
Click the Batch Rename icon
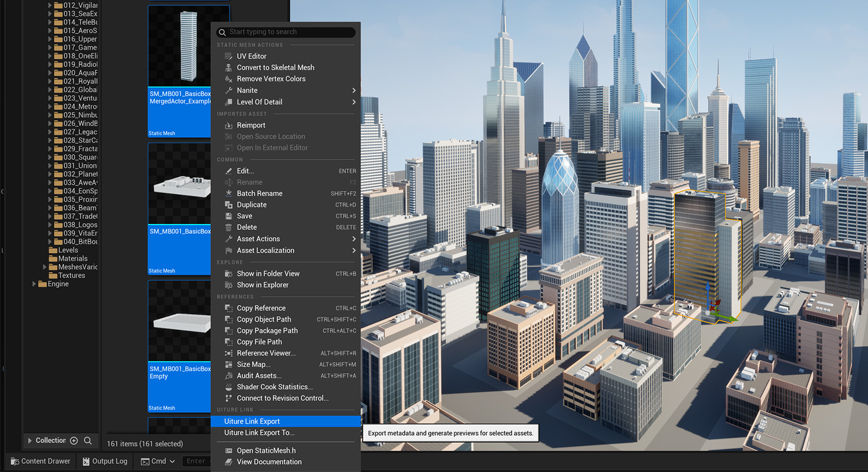click(228, 194)
